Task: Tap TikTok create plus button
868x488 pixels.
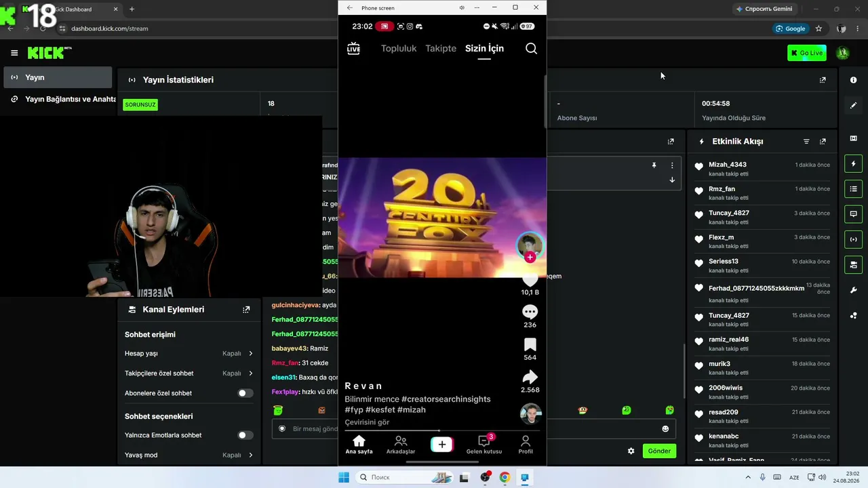Action: pyautogui.click(x=441, y=445)
